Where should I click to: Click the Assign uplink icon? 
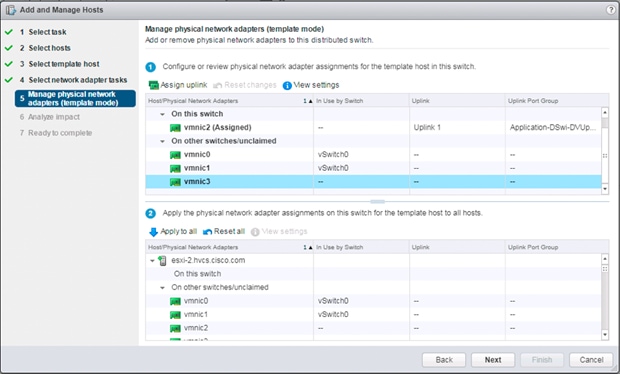[x=153, y=85]
